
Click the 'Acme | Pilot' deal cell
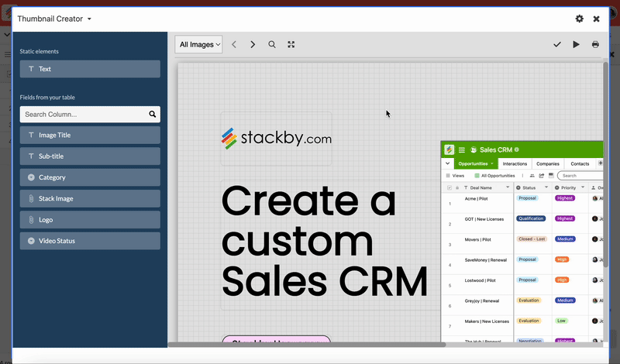[x=476, y=199]
